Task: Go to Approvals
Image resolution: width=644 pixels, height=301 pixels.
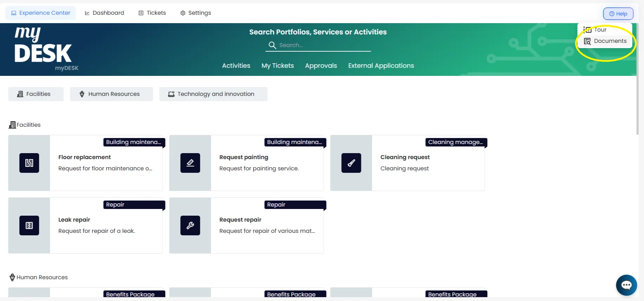Action: pos(321,66)
